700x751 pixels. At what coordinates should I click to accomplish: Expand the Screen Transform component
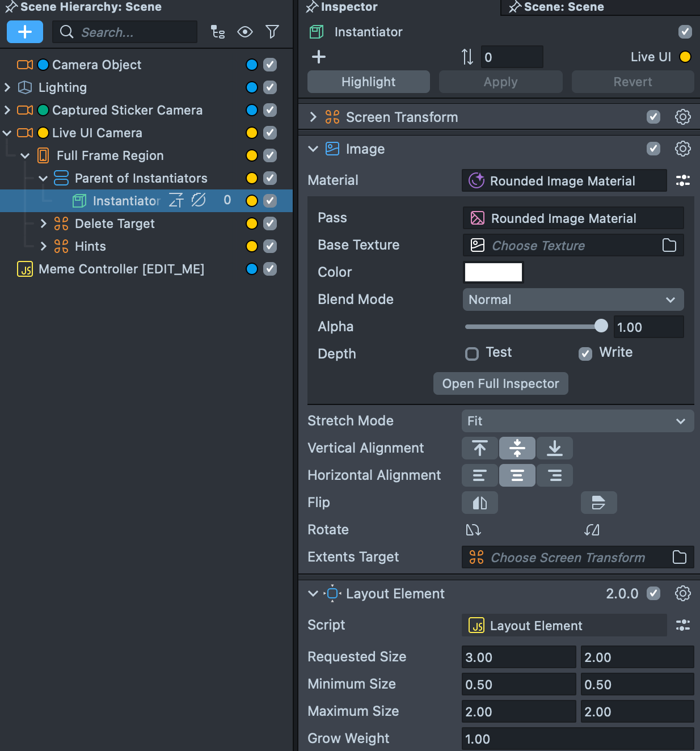pos(313,117)
